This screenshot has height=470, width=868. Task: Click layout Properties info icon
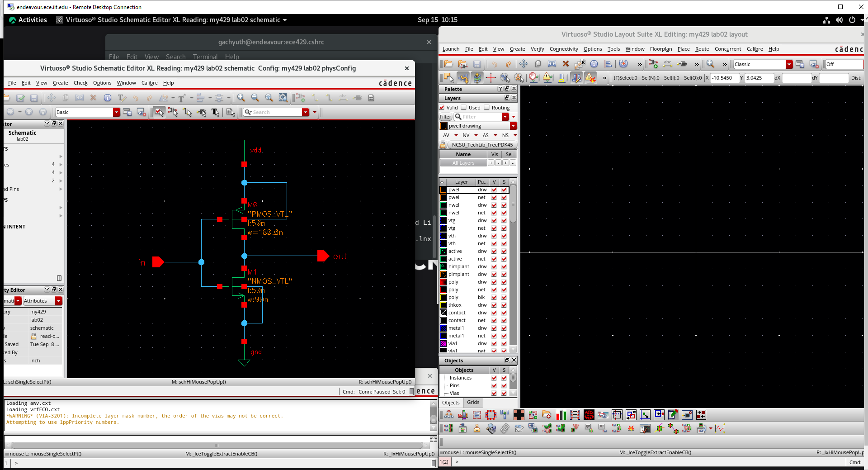(x=594, y=64)
